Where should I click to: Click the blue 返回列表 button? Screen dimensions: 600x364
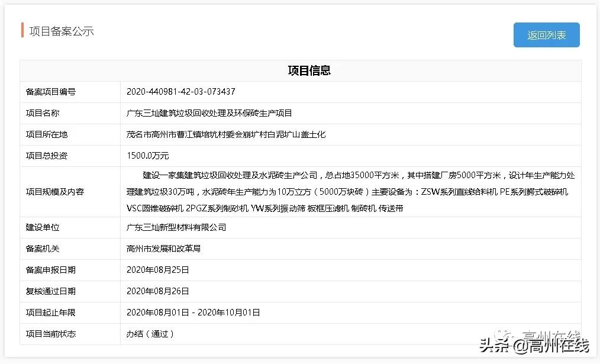click(x=546, y=35)
